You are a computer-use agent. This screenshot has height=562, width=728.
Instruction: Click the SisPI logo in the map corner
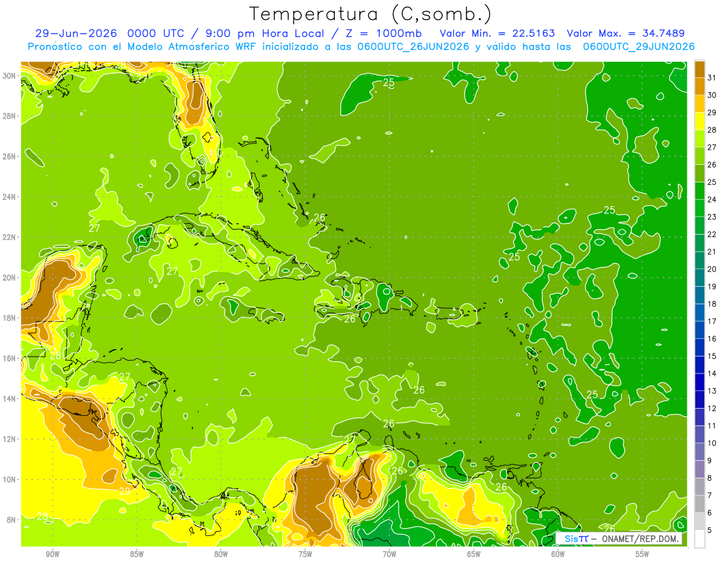[x=576, y=539]
